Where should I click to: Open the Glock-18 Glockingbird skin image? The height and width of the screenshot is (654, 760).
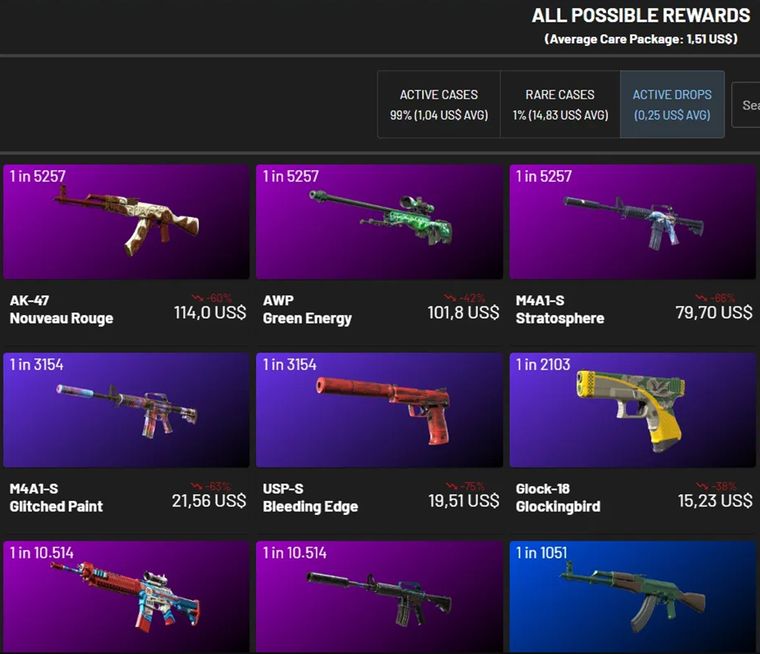633,410
